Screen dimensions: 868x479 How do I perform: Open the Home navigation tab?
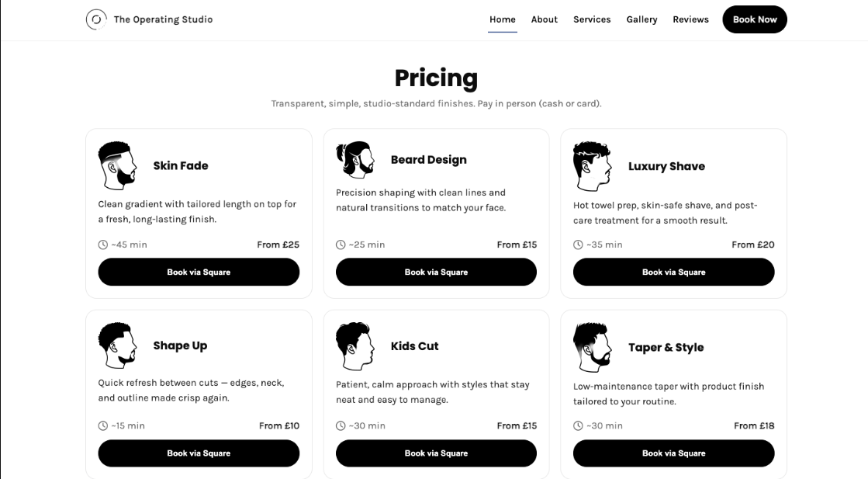503,19
